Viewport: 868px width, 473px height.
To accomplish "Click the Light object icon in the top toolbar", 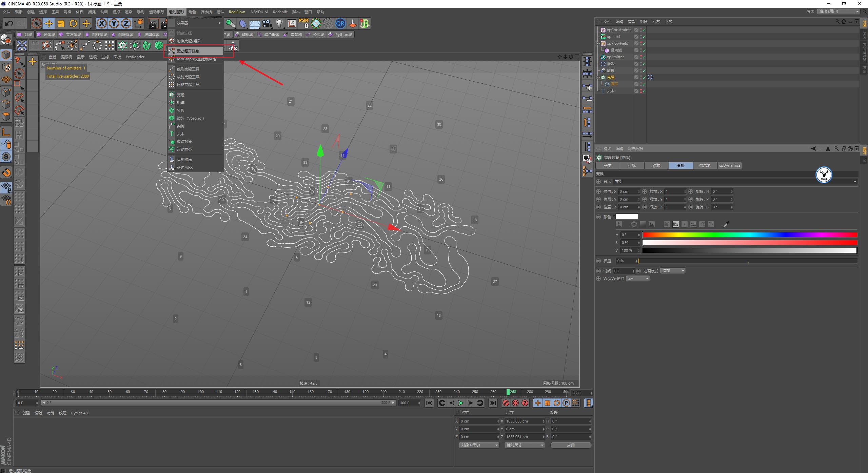I will [x=279, y=23].
